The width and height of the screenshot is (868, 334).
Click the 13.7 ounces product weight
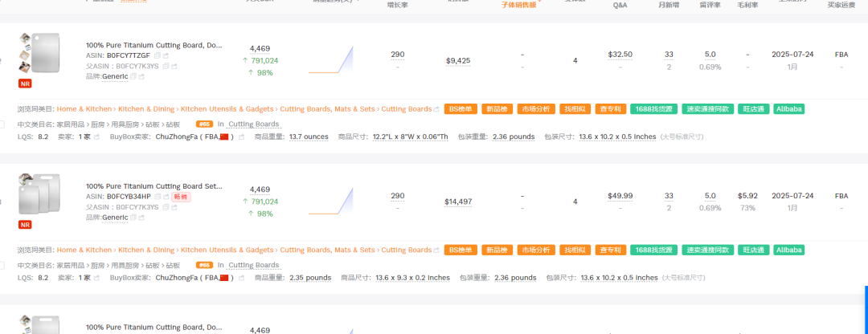309,136
